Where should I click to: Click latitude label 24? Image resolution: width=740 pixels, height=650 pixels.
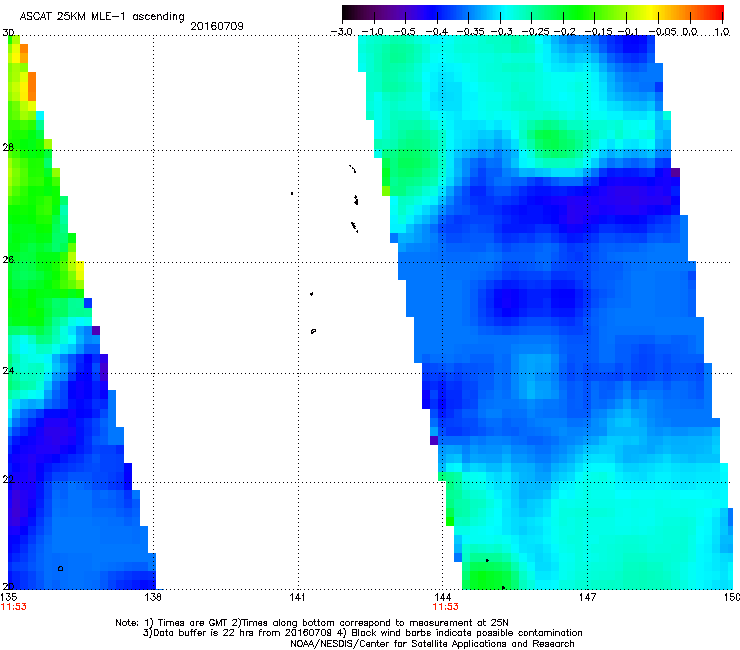point(8,371)
